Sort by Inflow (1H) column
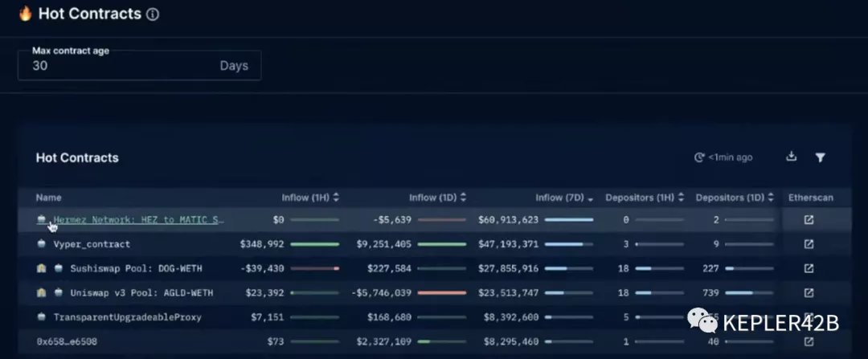The width and height of the screenshot is (868, 359). point(309,198)
